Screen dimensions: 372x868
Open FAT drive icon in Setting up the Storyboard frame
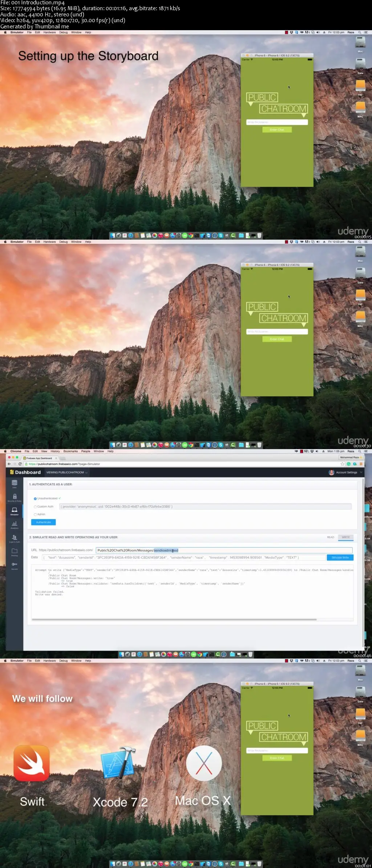(360, 86)
